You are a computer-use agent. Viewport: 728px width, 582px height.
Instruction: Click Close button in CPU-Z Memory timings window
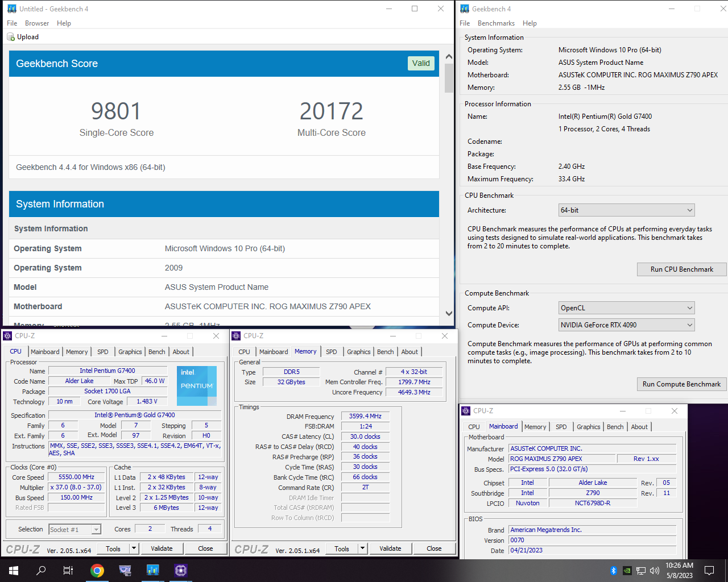tap(434, 549)
